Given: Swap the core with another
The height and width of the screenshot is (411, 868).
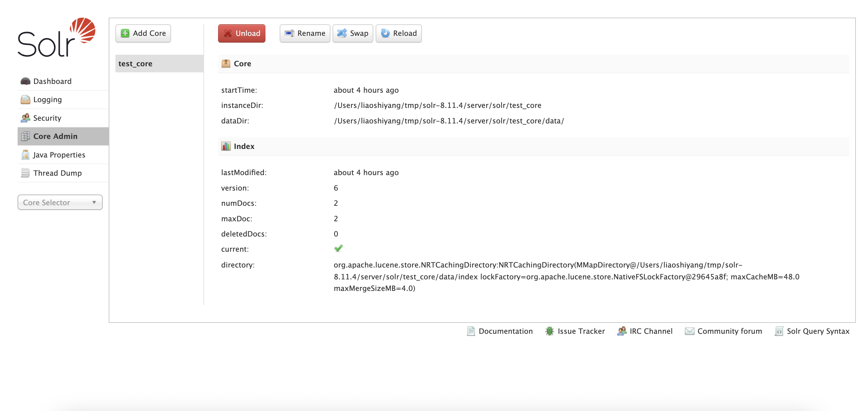Looking at the screenshot, I should [x=353, y=33].
